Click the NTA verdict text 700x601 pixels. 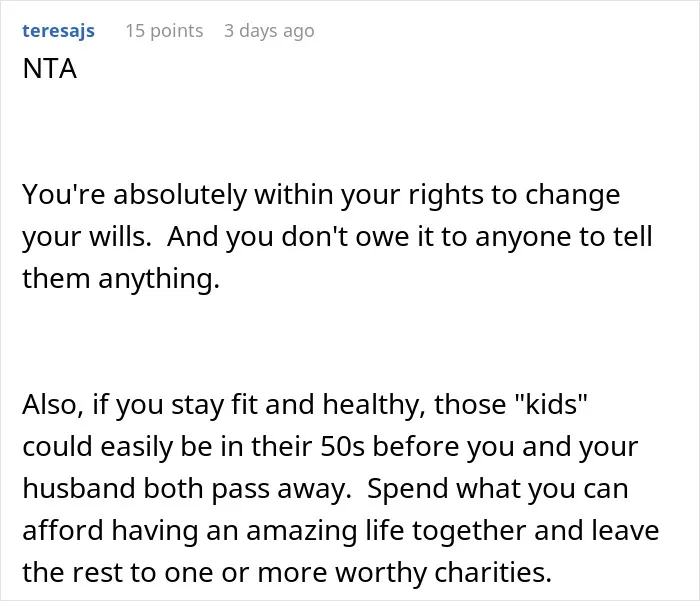(50, 69)
